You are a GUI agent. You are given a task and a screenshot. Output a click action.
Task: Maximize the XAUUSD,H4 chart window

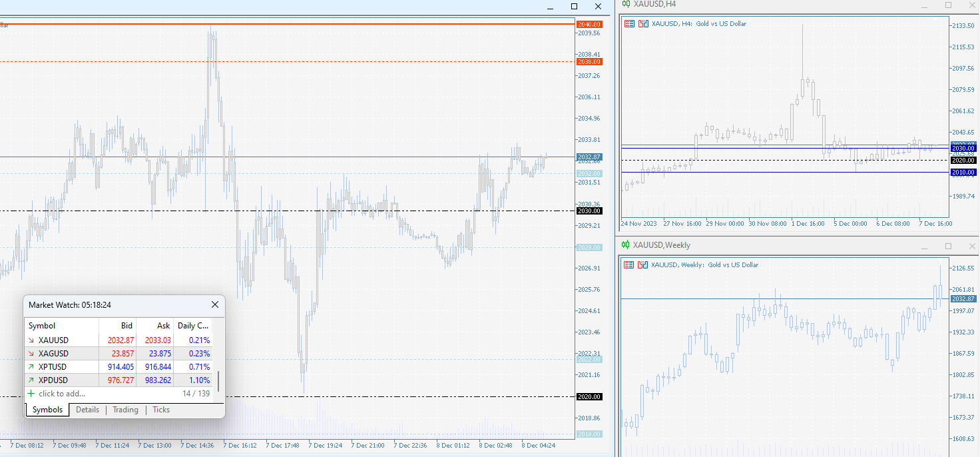pyautogui.click(x=949, y=5)
